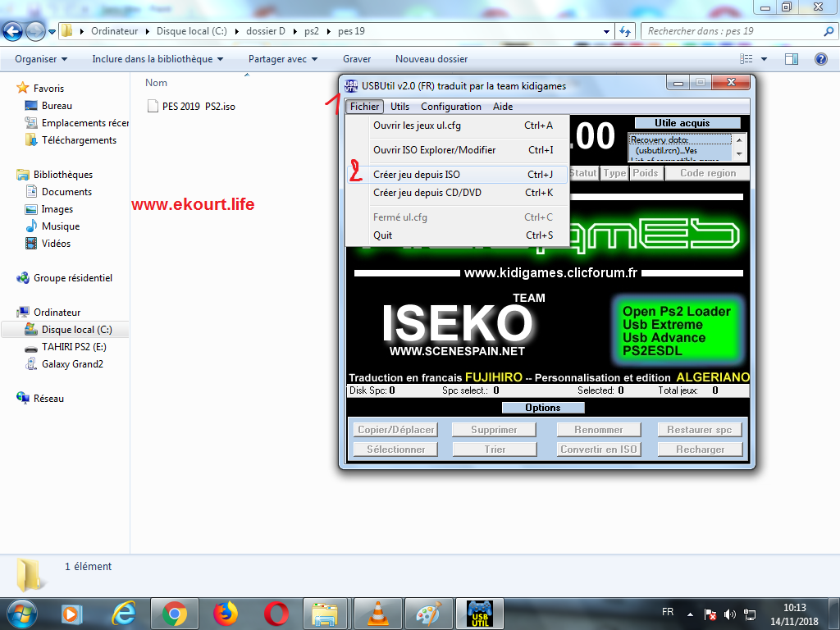The height and width of the screenshot is (630, 840).
Task: Open Bureau in Favoris
Action: click(48, 106)
